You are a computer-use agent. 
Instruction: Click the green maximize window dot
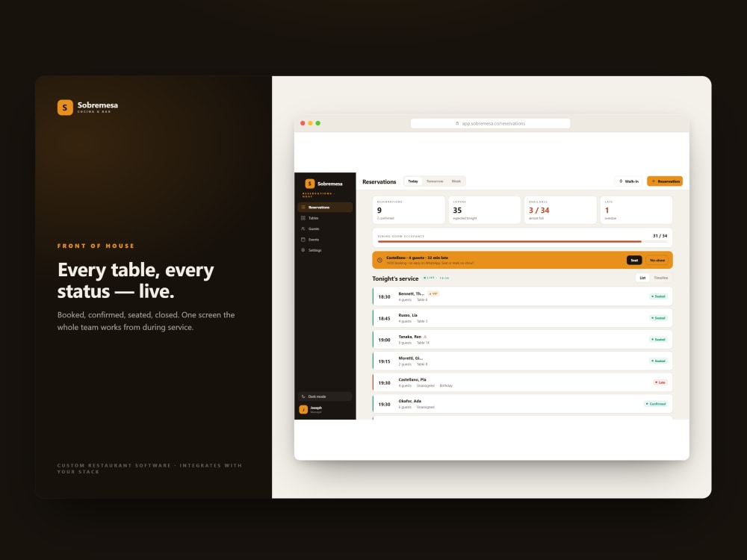tap(317, 123)
